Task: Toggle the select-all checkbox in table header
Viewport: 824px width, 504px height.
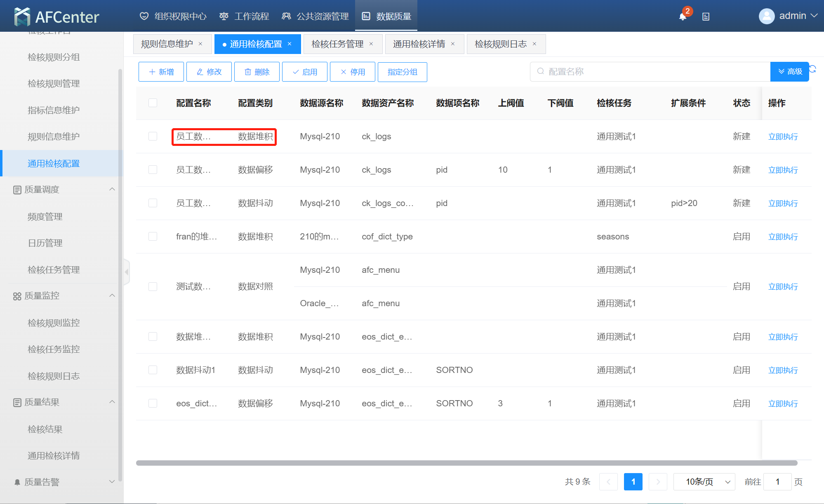Action: tap(153, 103)
